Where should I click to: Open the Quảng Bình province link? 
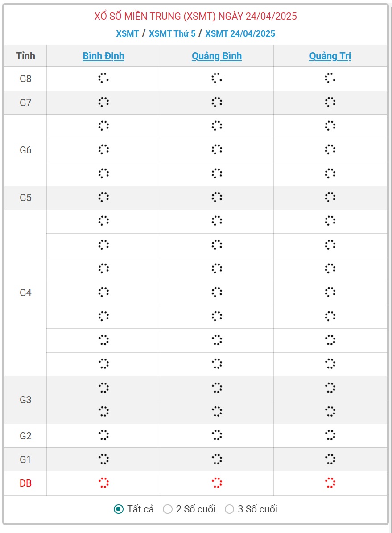pyautogui.click(x=217, y=56)
